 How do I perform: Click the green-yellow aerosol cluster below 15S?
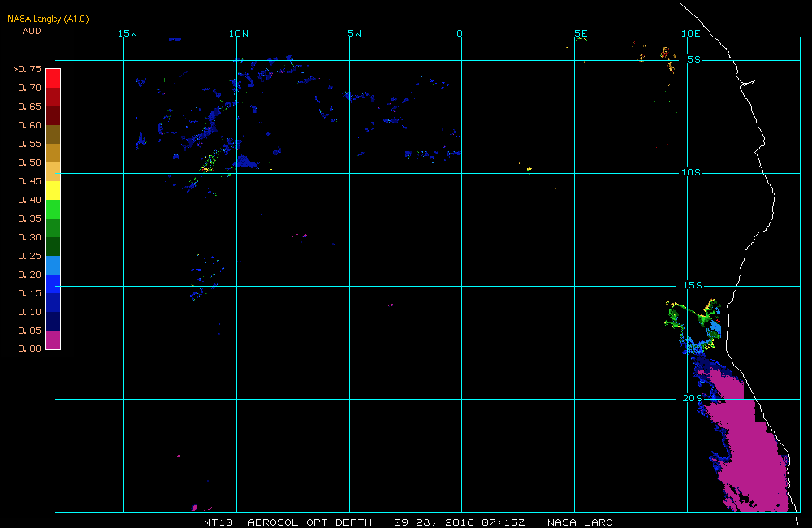(693, 326)
